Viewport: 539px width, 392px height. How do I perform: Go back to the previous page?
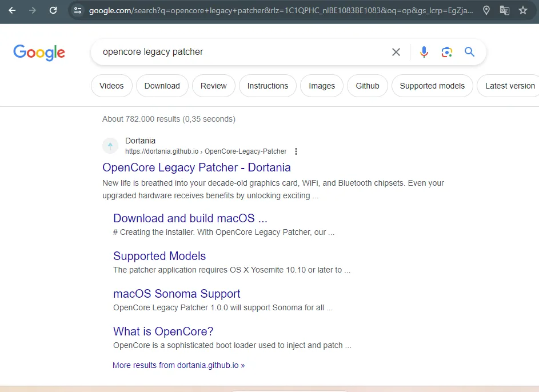point(12,11)
